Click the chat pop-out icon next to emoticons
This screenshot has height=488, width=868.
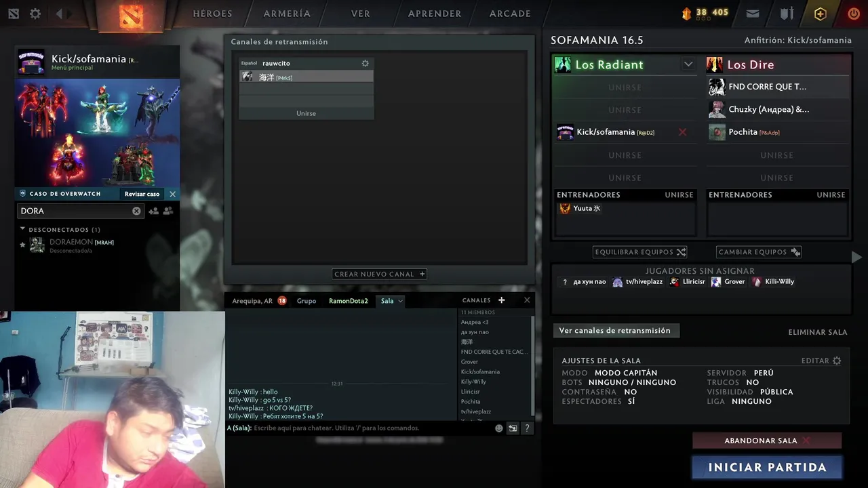513,428
